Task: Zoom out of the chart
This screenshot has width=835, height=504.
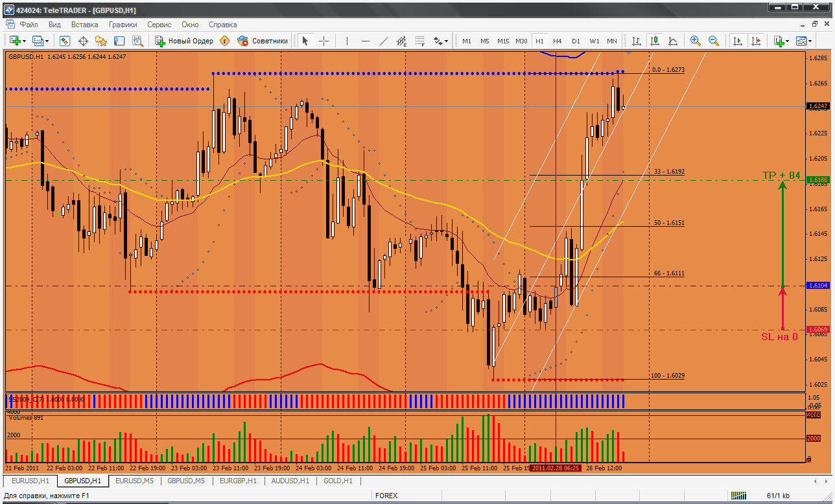Action: coord(714,41)
